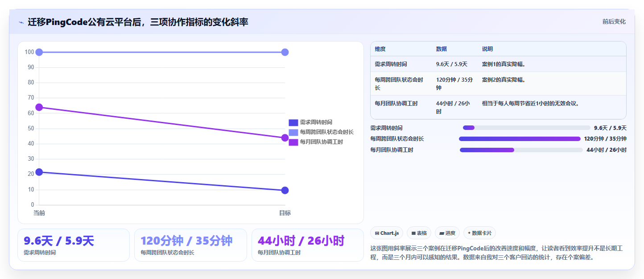The image size is (644, 279).
Task: Click 需求周转时间 progress bar
Action: 527,128
